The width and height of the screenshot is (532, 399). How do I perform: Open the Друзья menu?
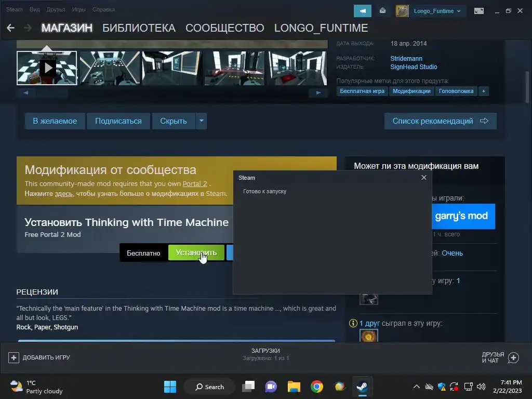pyautogui.click(x=56, y=9)
